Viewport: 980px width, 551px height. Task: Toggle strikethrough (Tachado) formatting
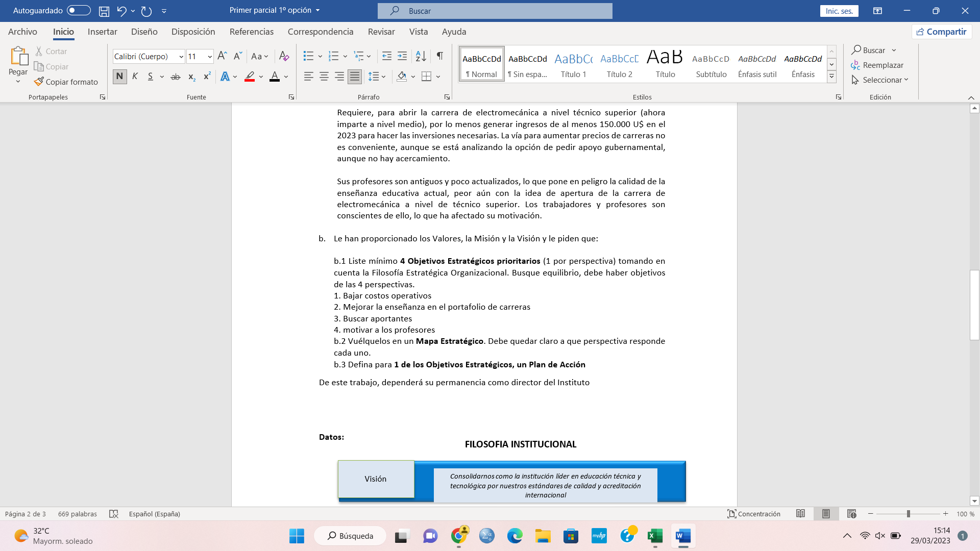(176, 76)
